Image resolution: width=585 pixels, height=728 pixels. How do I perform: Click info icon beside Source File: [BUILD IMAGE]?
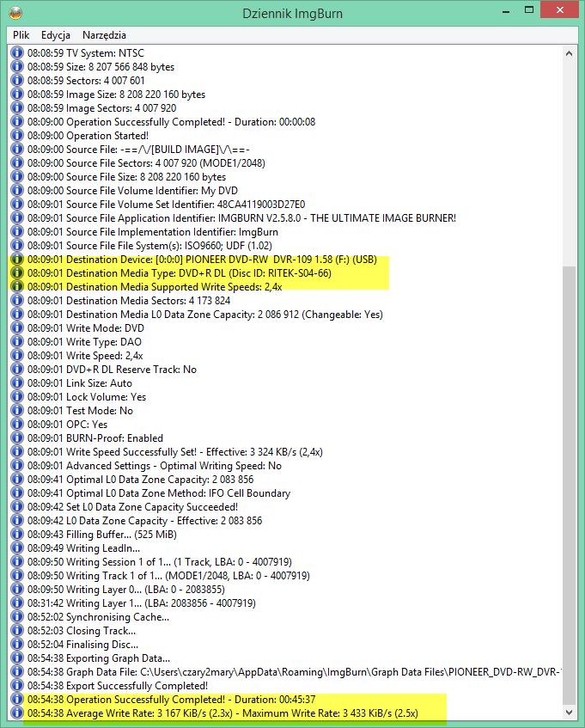coord(17,150)
